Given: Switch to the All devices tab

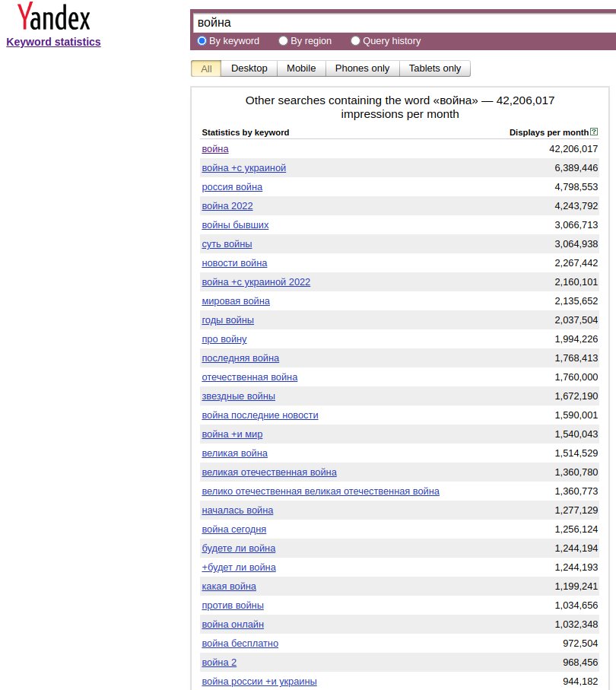Looking at the screenshot, I should point(206,68).
